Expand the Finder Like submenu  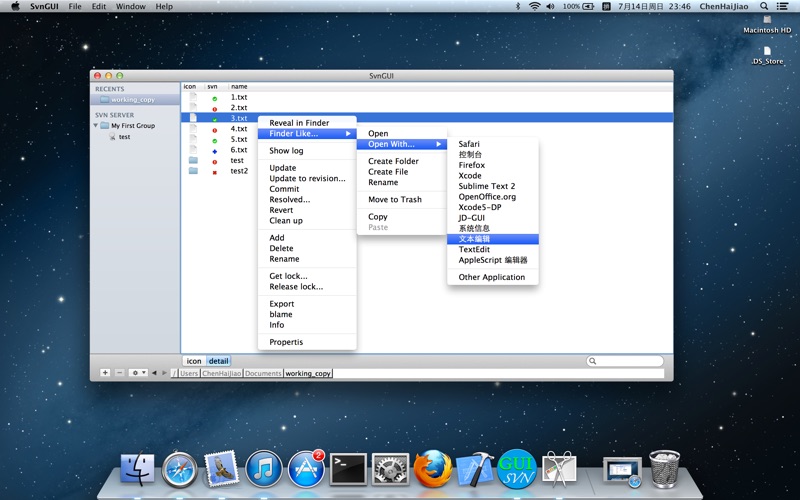point(307,134)
